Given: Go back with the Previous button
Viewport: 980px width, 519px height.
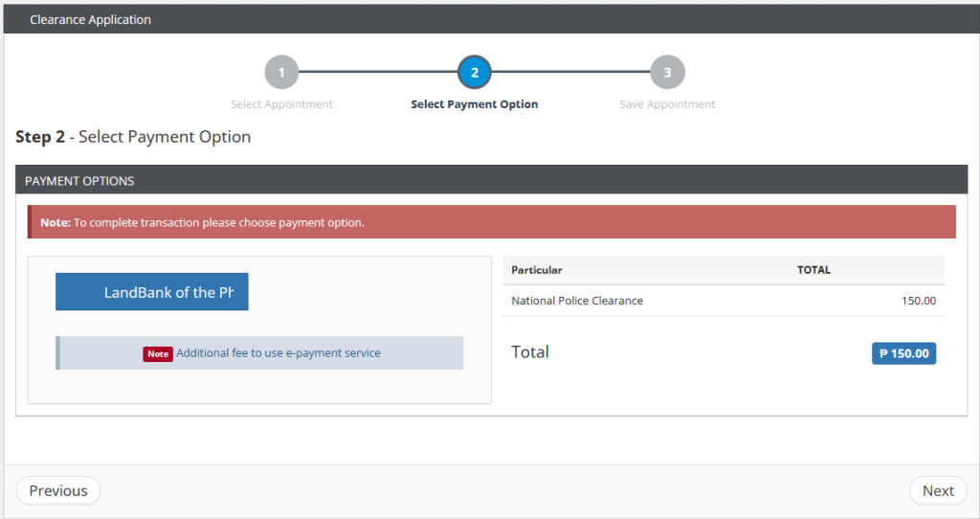Looking at the screenshot, I should pos(58,490).
